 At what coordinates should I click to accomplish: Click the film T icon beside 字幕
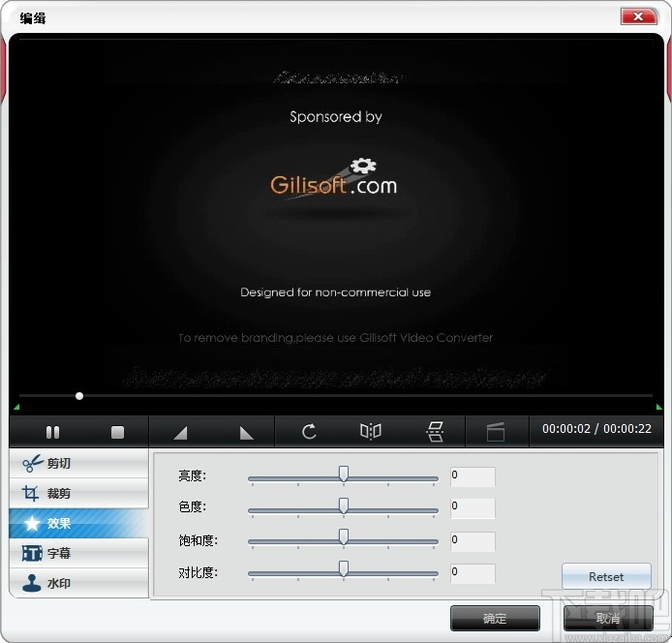[32, 553]
